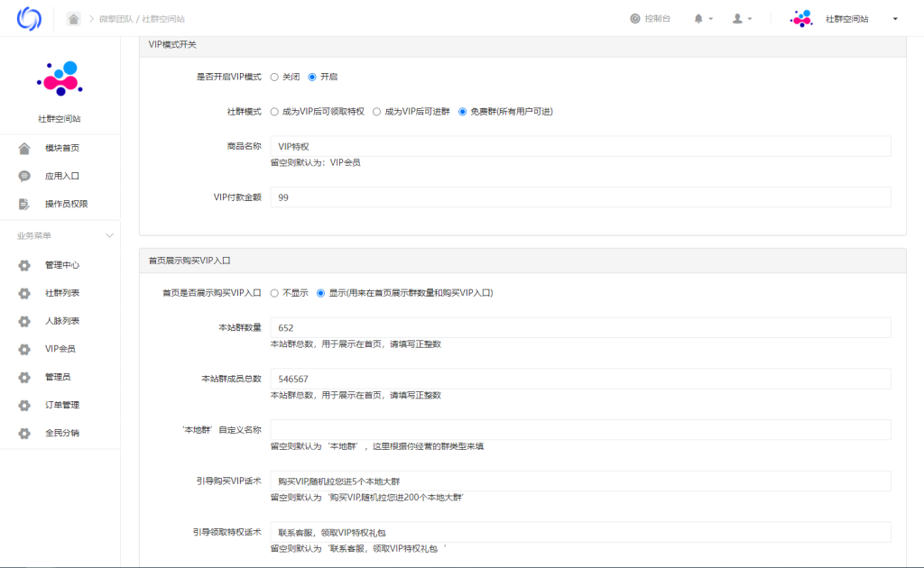
Task: Go to 订单管理 in sidebar
Action: coord(60,405)
